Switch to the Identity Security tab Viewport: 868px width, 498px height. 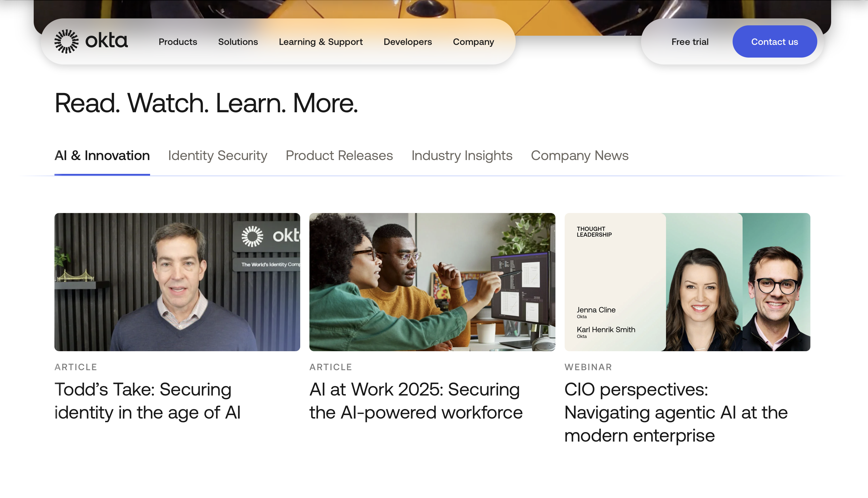(217, 156)
